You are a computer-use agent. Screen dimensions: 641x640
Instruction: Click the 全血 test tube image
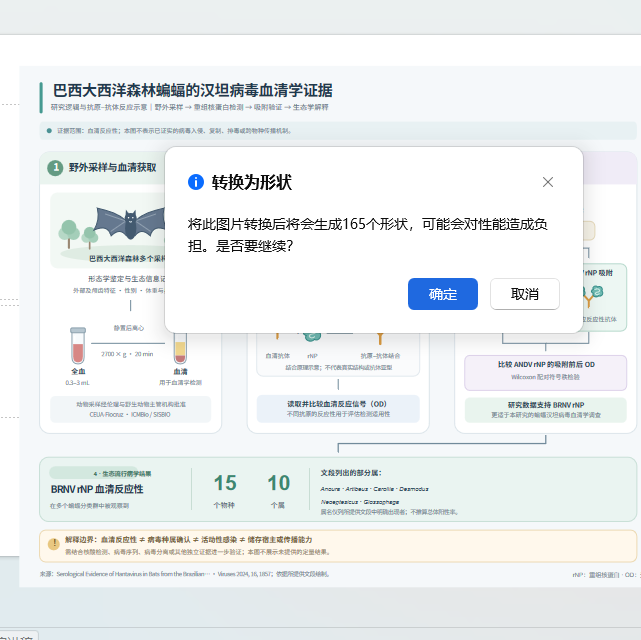pos(78,345)
